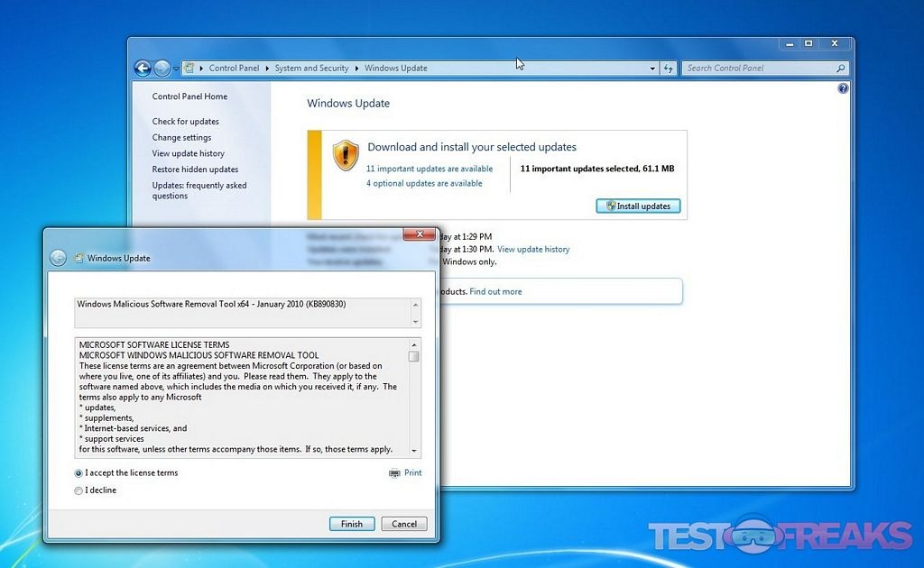
Task: Click the Finish button
Action: pyautogui.click(x=352, y=524)
